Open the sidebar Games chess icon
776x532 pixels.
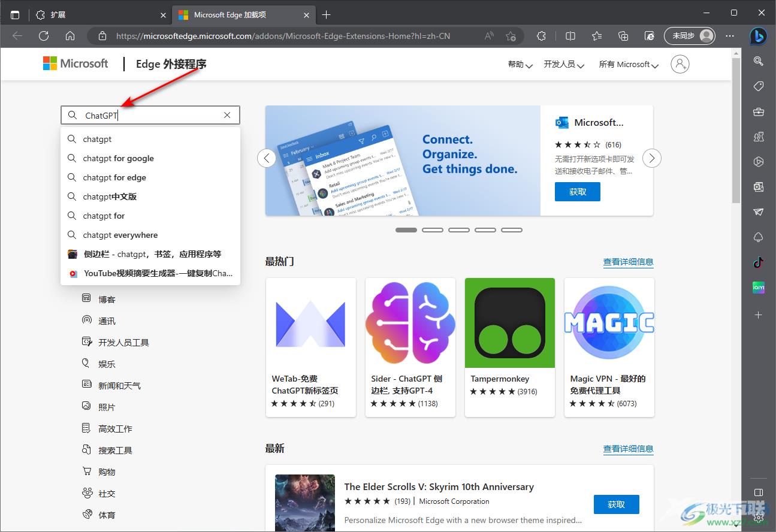click(759, 137)
